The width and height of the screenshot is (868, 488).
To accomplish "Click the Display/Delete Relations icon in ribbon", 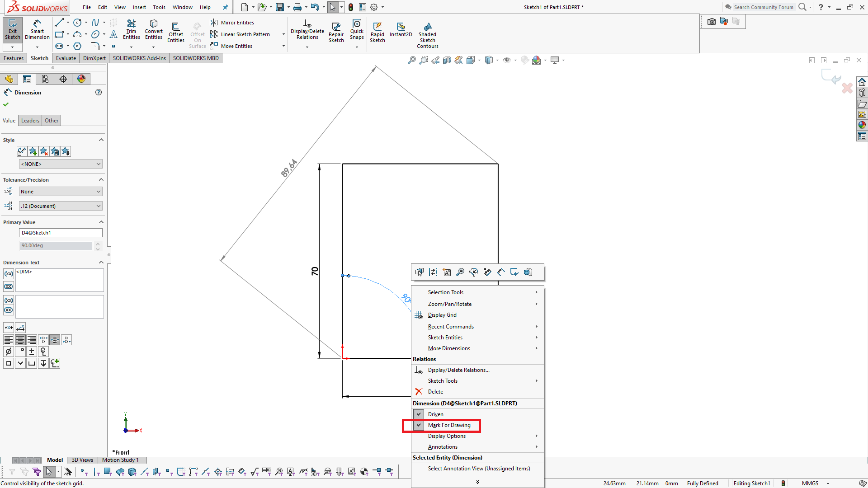I will point(307,29).
